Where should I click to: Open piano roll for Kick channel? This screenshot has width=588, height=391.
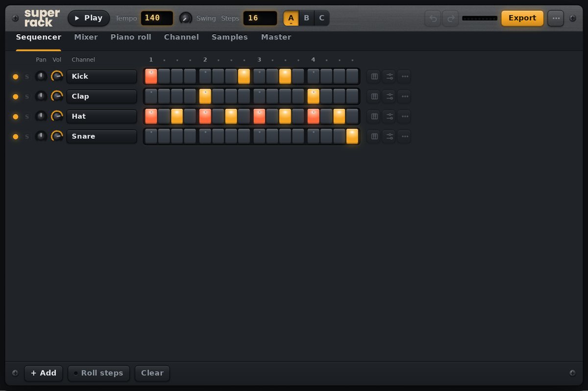pos(374,76)
